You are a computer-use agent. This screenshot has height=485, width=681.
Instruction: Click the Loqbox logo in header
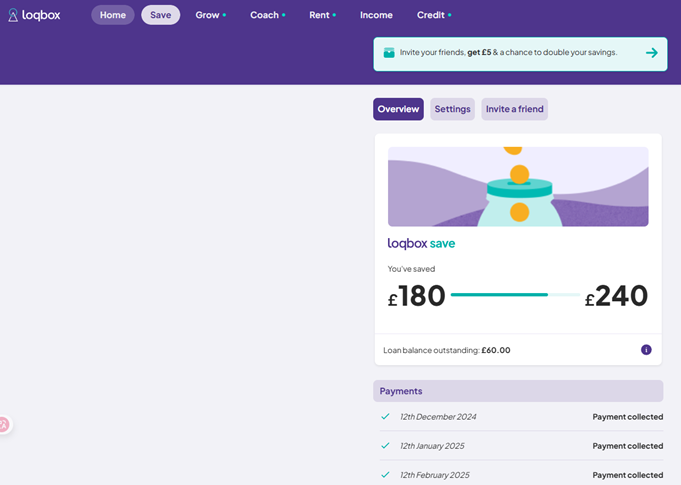tap(34, 15)
